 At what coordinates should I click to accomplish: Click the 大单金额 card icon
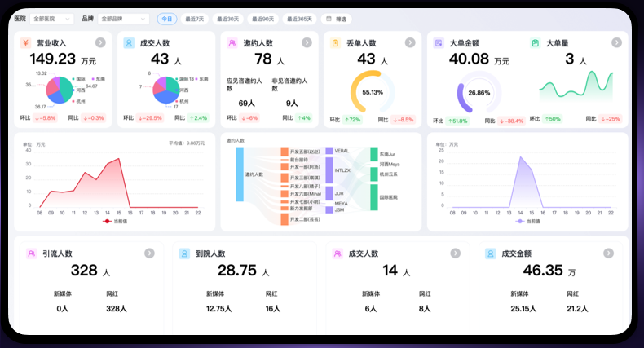click(x=439, y=42)
